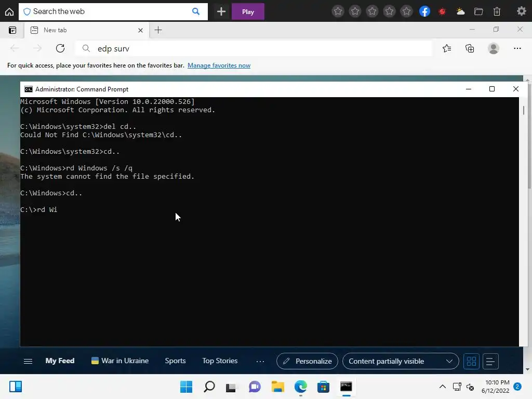The height and width of the screenshot is (399, 532).
Task: Open the Windows Start menu
Action: 186,387
